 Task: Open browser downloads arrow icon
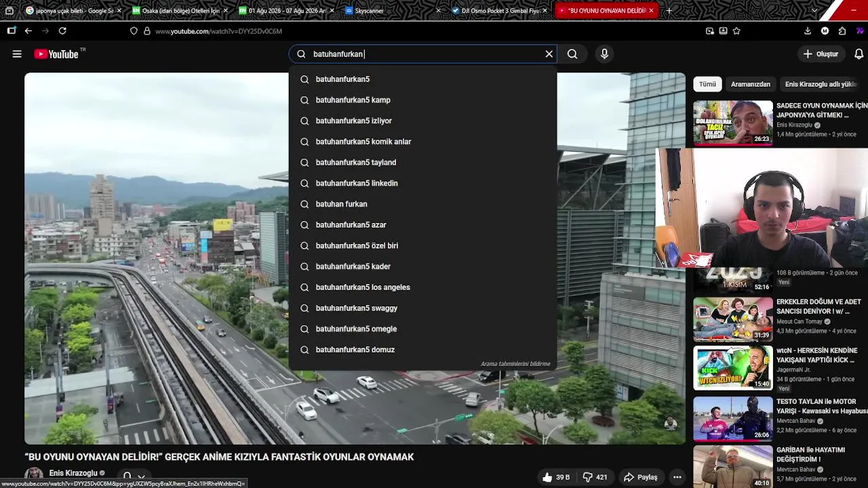coord(808,31)
